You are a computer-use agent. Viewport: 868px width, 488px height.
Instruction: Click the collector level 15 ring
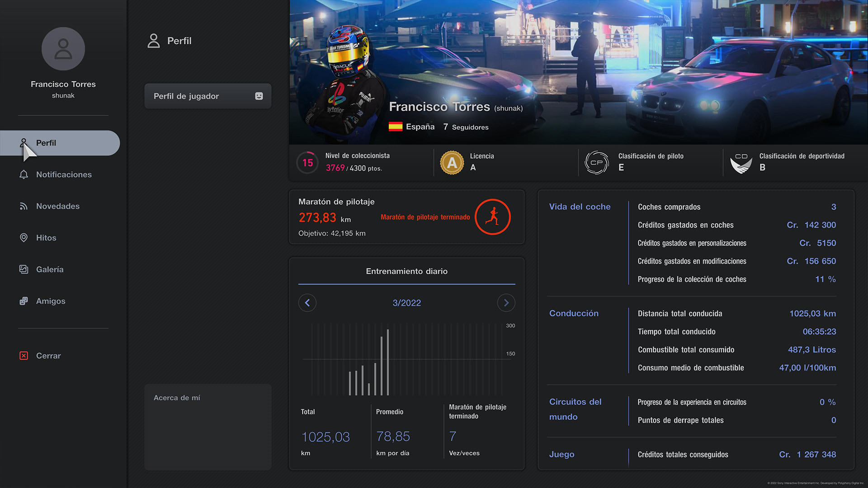click(x=308, y=163)
